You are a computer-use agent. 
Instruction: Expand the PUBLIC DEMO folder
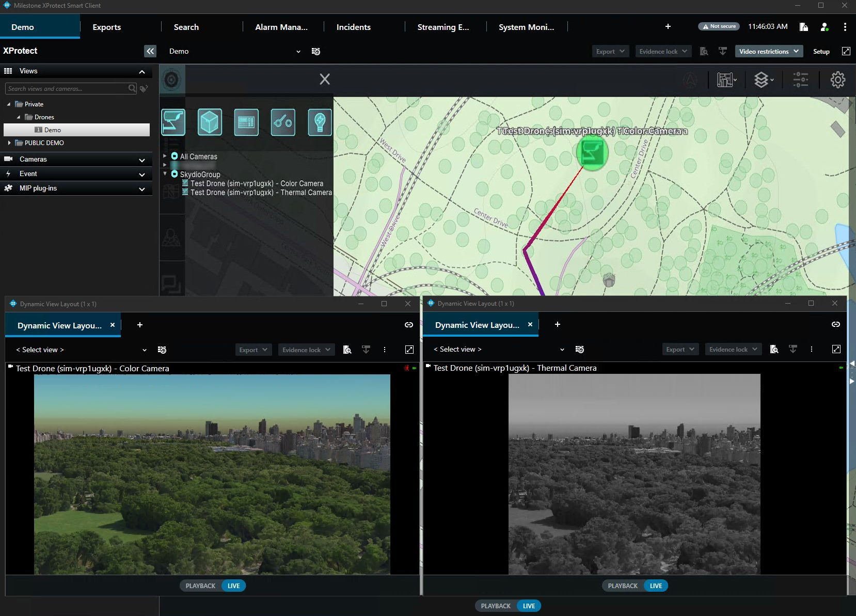[9, 143]
